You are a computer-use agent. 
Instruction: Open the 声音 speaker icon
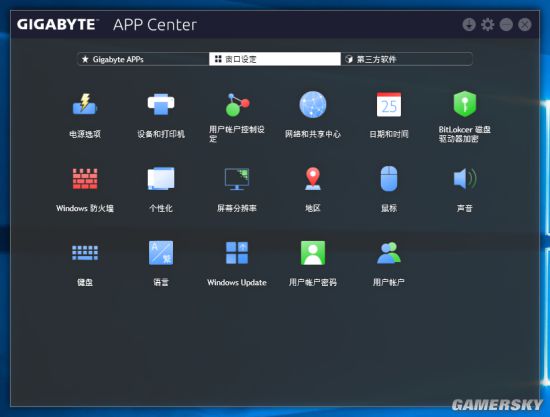(465, 179)
